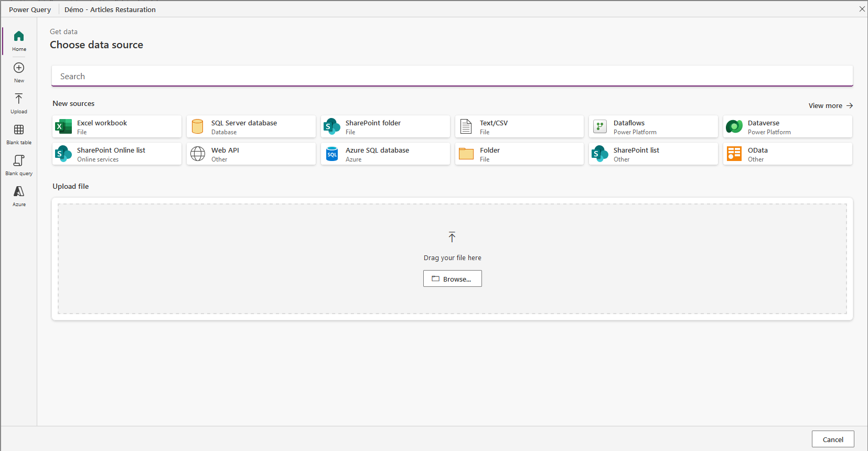
Task: Click the 'Get data' breadcrumb text
Action: pyautogui.click(x=63, y=31)
